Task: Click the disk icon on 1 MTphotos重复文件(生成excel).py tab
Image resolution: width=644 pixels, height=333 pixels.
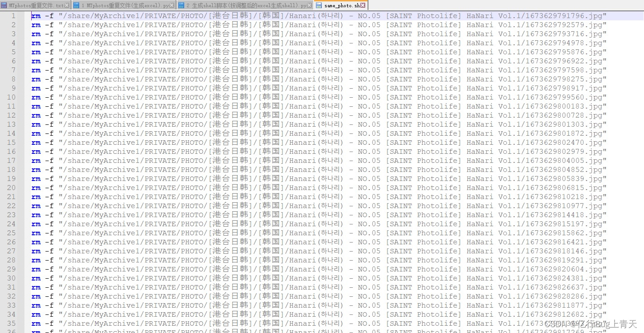Action: pyautogui.click(x=76, y=5)
